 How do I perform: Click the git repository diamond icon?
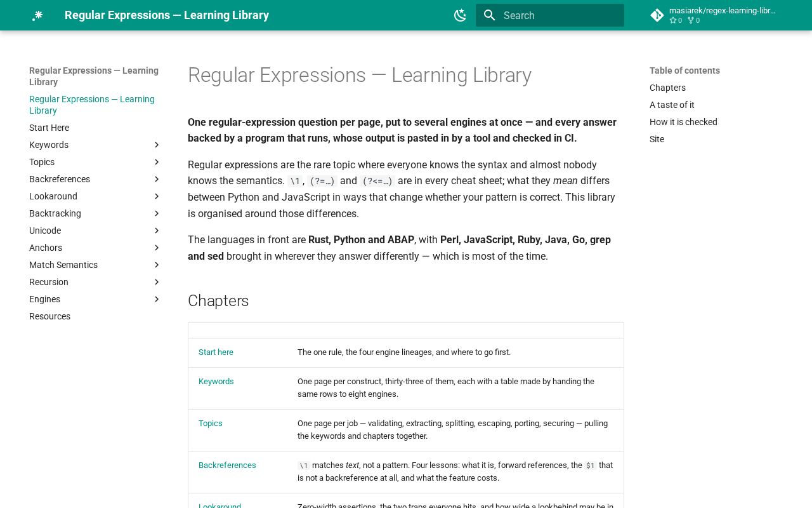click(657, 15)
